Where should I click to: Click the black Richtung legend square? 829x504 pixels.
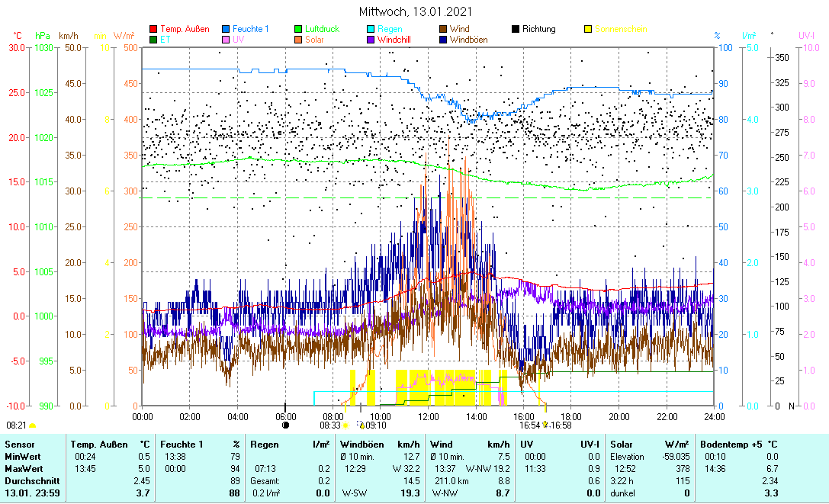[x=516, y=29]
